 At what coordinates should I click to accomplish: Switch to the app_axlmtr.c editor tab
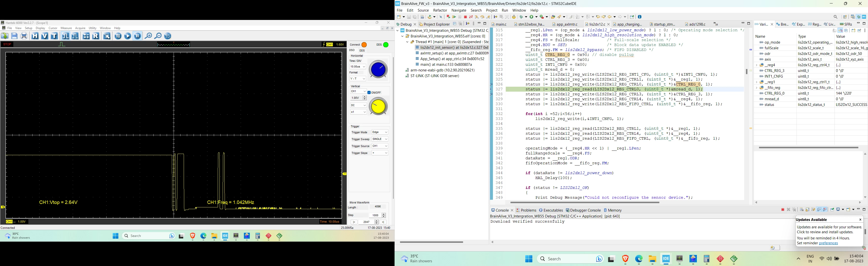click(x=565, y=24)
